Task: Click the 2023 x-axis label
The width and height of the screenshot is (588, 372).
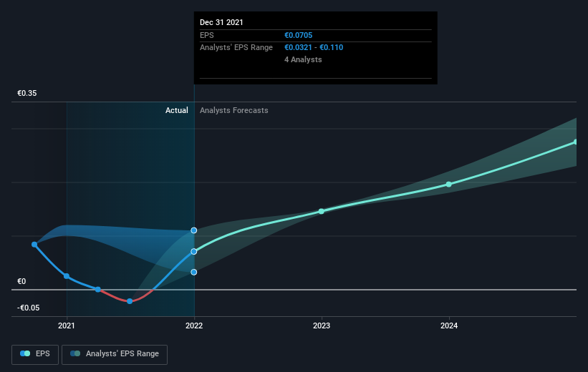Action: 322,325
